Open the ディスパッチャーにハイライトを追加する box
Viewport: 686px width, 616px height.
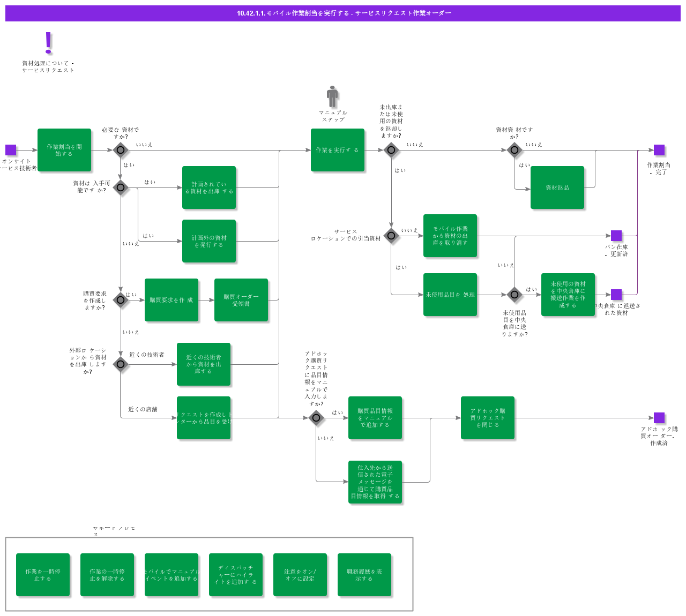(236, 575)
